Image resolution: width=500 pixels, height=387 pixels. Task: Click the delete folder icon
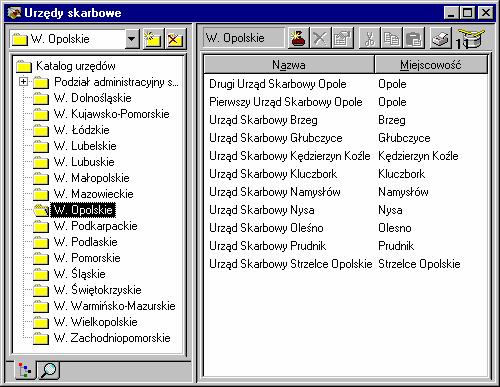(175, 39)
